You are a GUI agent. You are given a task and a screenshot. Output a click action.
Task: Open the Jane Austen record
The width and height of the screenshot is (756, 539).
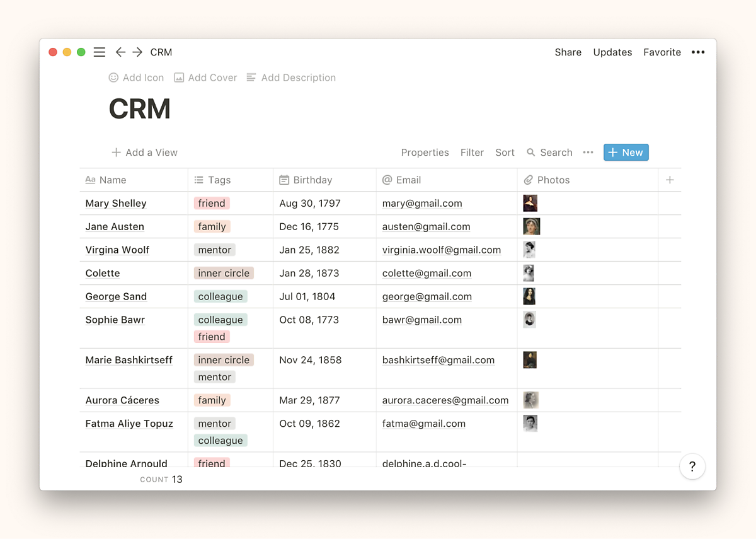[x=115, y=226]
